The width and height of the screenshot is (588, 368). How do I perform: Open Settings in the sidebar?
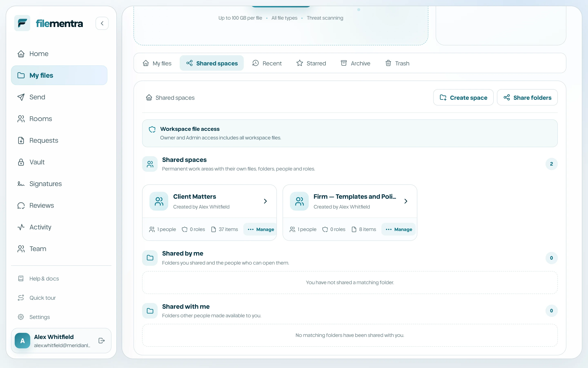point(59,317)
